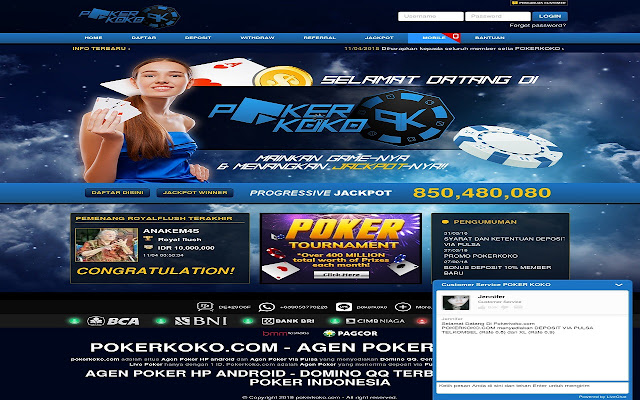This screenshot has width=640, height=400.
Task: Click the progressive jackpot amount 850,480,080
Action: click(482, 193)
